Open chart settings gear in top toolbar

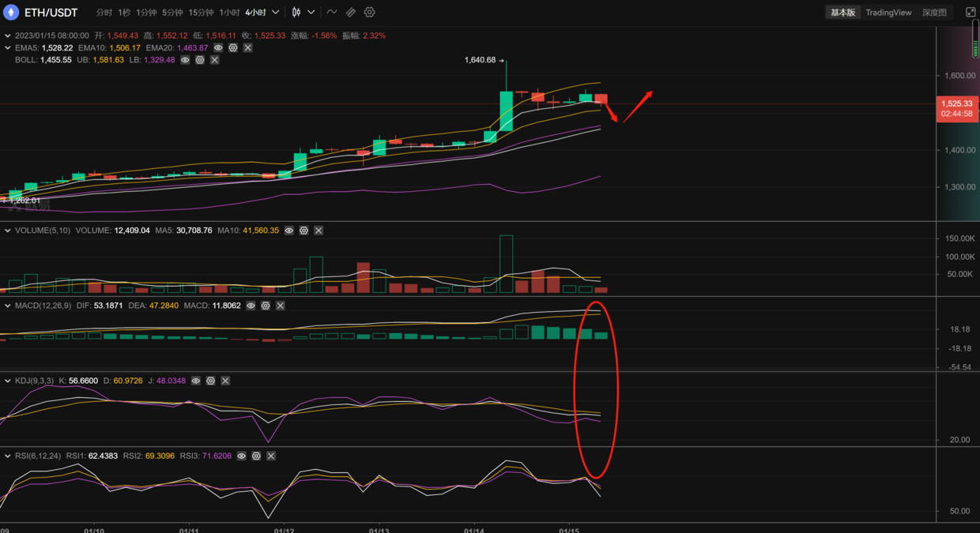pos(369,13)
